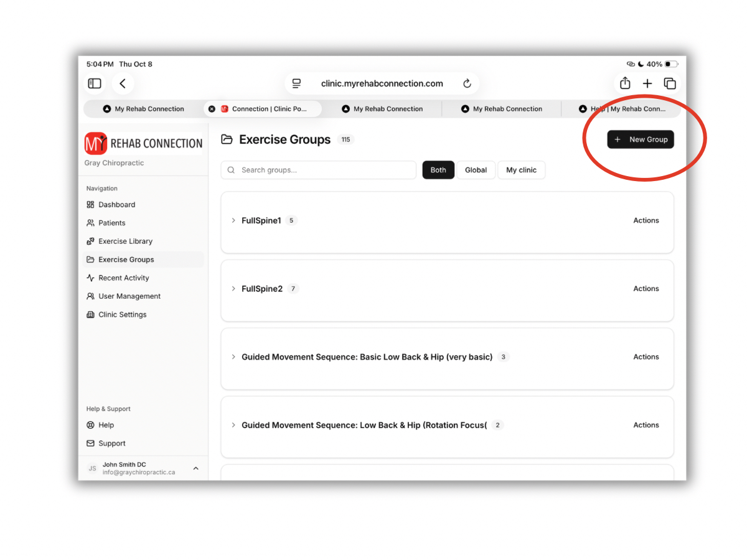This screenshot has width=747, height=560.
Task: Close the Connection | Clinic Po... tab
Action: [212, 109]
